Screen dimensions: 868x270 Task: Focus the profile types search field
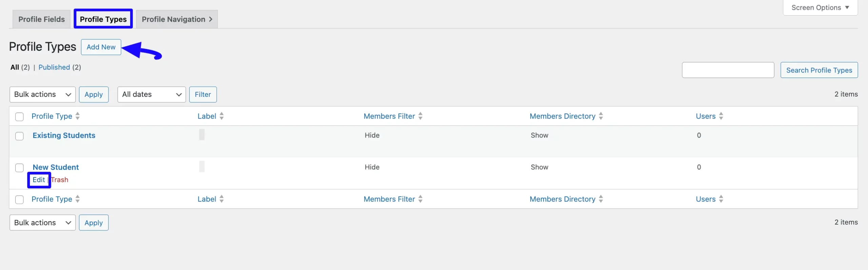click(728, 70)
